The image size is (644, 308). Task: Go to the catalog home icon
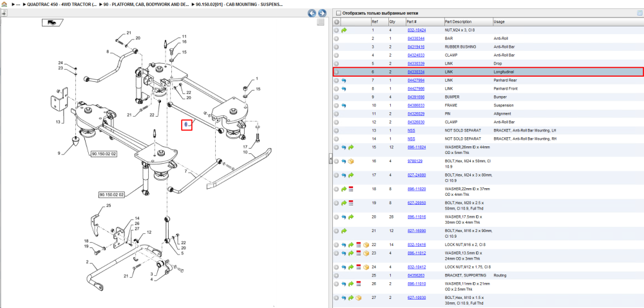tap(4, 4)
